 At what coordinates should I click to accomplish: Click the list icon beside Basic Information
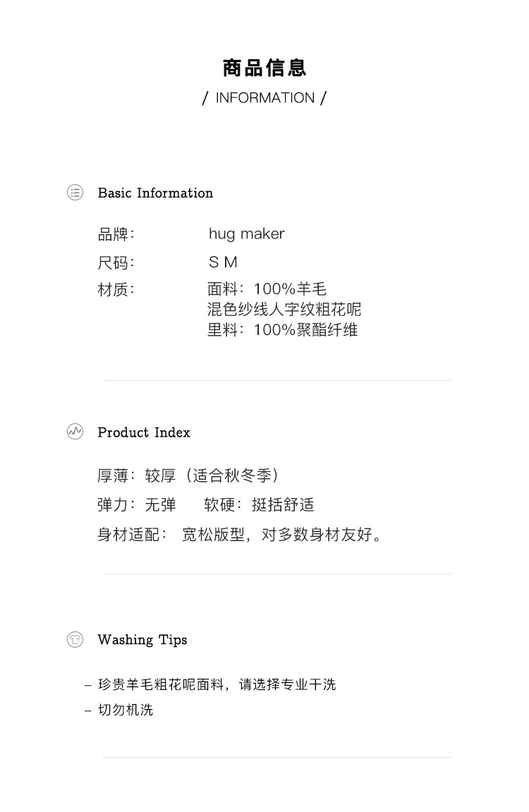[75, 193]
